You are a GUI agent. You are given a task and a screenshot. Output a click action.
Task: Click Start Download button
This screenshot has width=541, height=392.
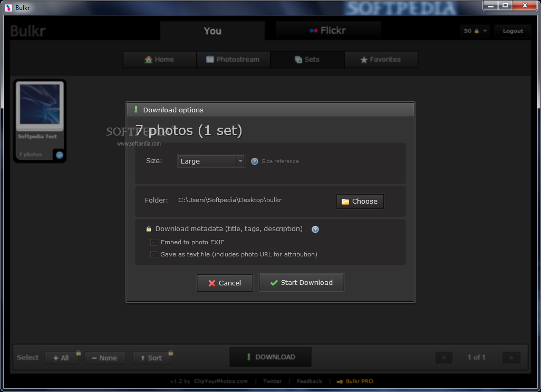(301, 283)
